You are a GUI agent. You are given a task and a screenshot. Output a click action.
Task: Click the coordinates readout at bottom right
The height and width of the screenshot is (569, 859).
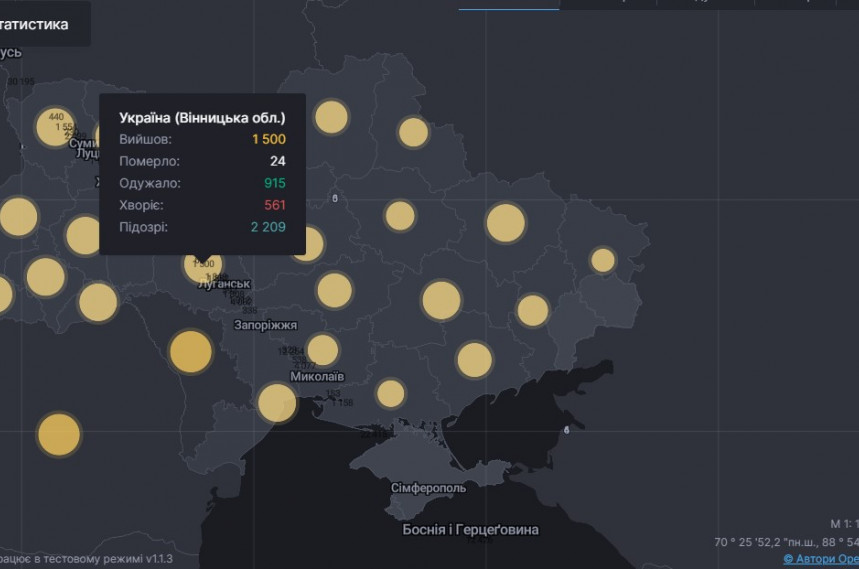786,541
